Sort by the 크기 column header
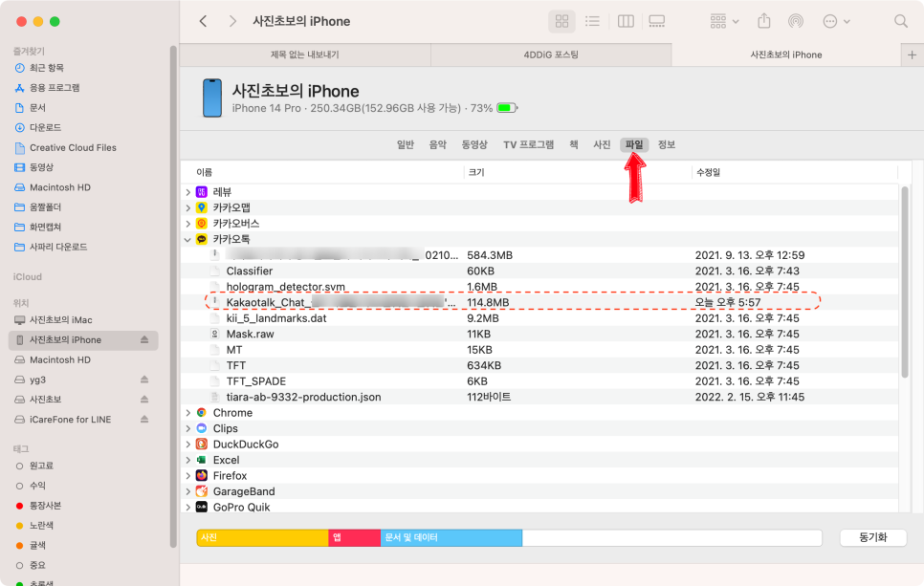Image resolution: width=924 pixels, height=586 pixels. (476, 172)
